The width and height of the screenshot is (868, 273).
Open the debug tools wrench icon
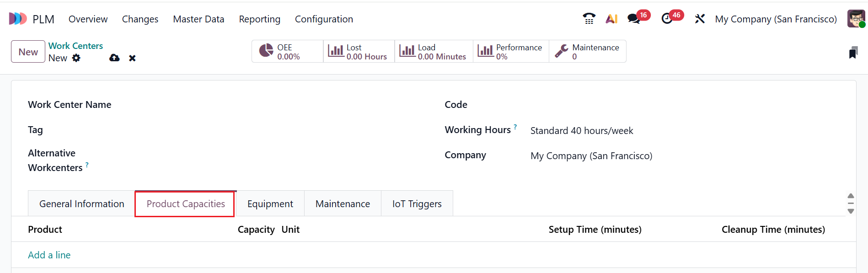700,19
